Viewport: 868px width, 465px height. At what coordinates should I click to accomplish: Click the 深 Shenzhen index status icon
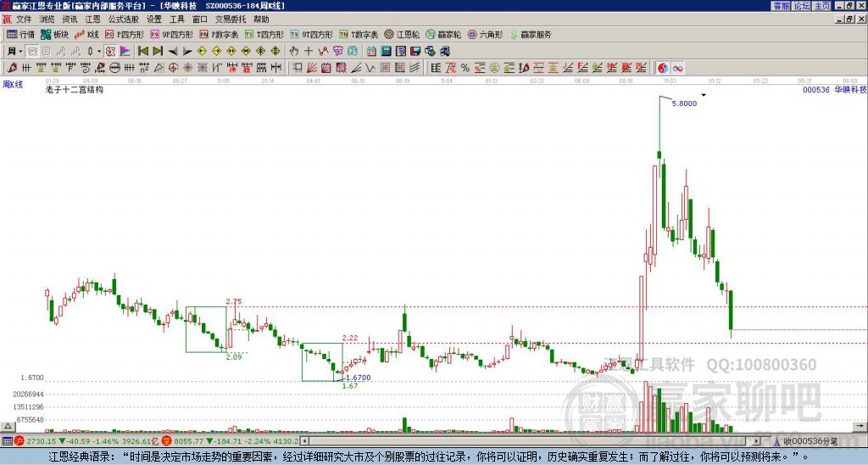coord(168,441)
